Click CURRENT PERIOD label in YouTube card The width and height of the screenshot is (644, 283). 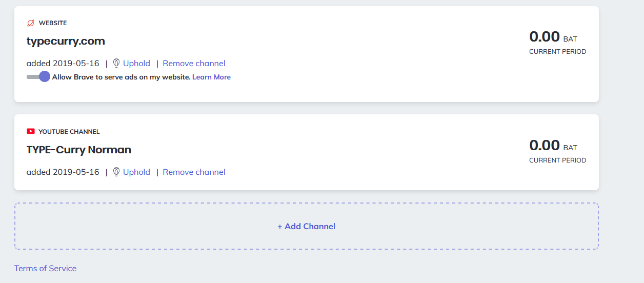tap(558, 160)
